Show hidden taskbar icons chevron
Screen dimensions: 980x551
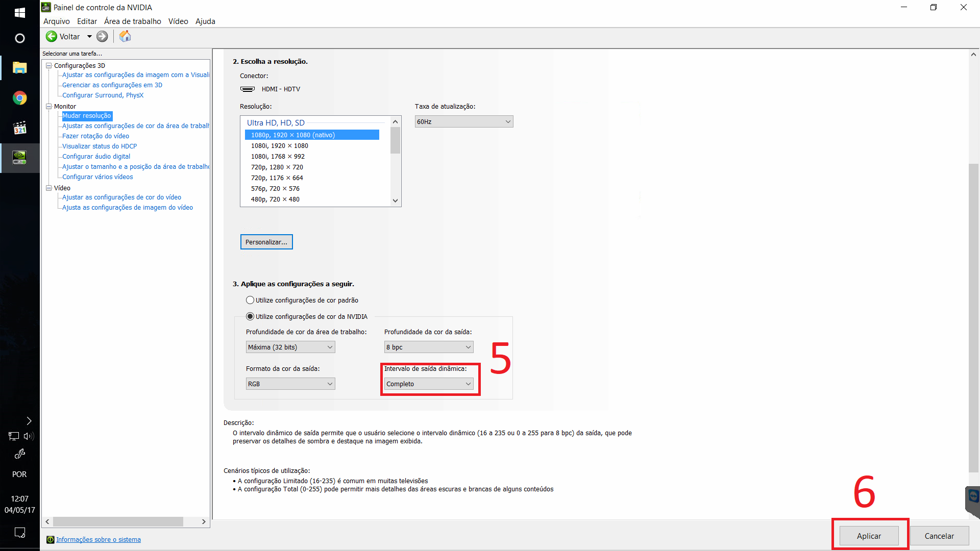coord(29,420)
